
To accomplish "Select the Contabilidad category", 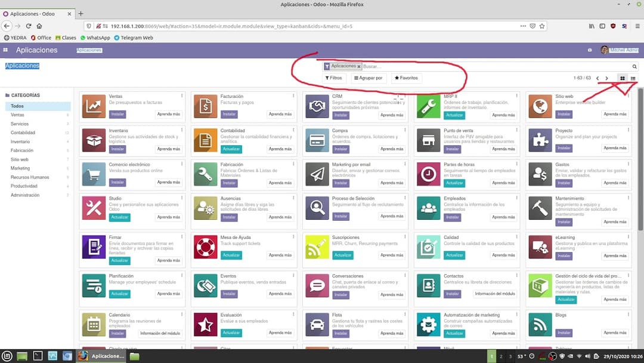I will pyautogui.click(x=24, y=132).
